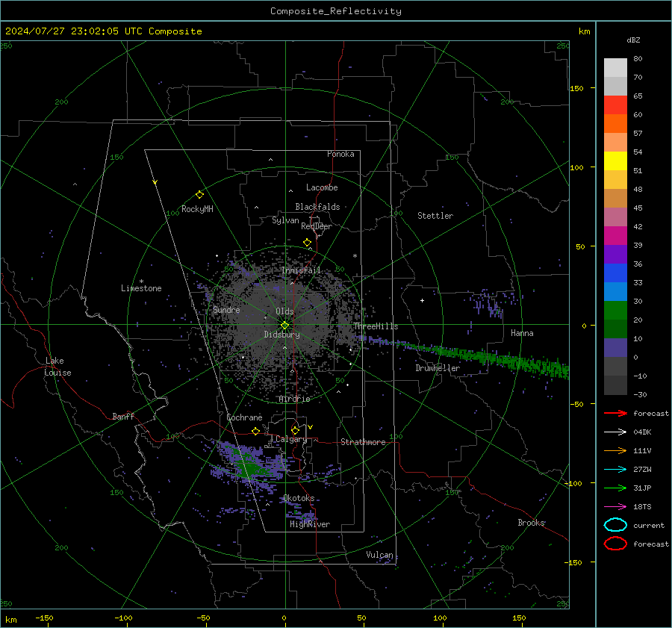Click the cyan 27ZW arrow icon

click(x=615, y=470)
